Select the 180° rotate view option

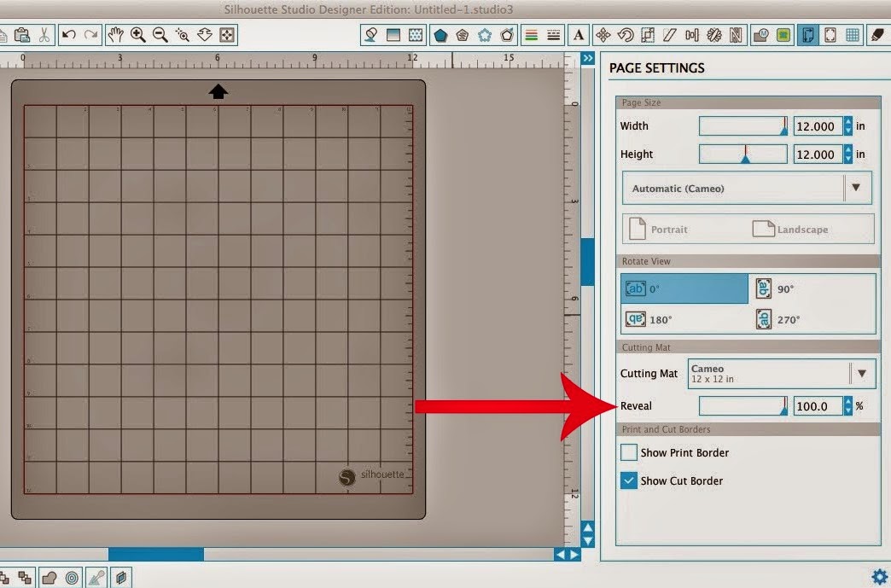(684, 319)
